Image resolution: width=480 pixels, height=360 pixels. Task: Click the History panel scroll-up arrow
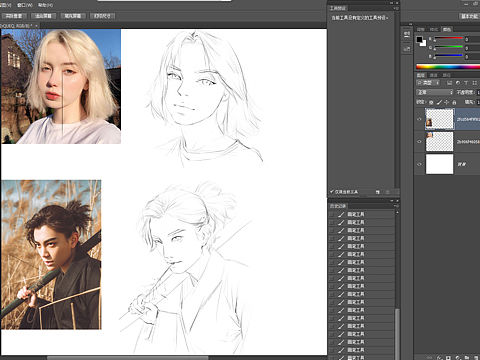(397, 213)
